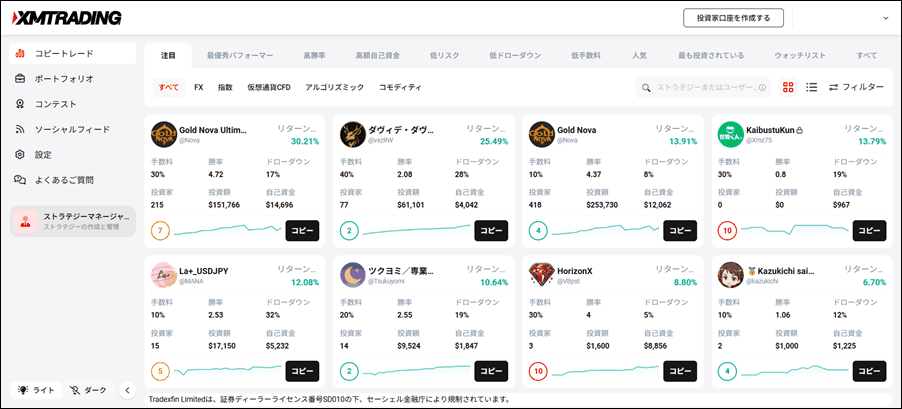Switch to grid view icon

(788, 87)
